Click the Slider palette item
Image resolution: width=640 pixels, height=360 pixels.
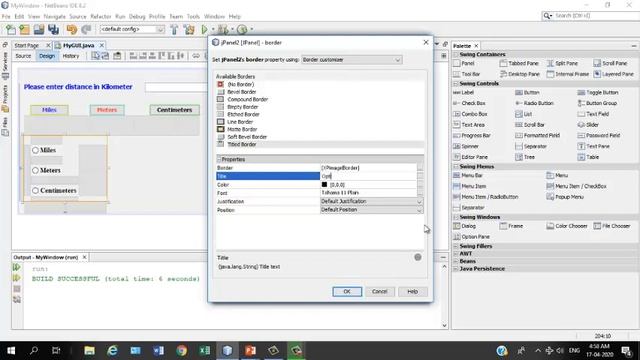pos(588,125)
